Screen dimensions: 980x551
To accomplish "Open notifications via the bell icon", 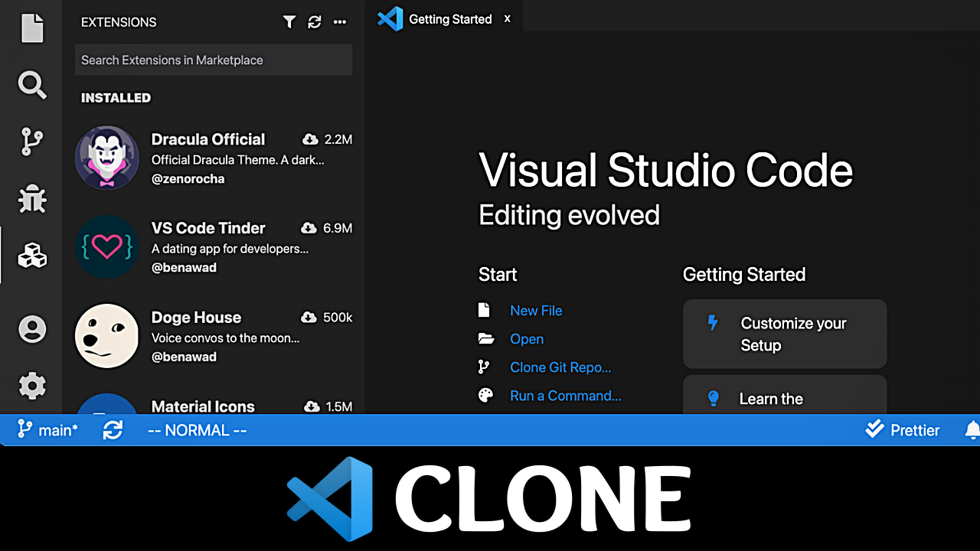I will click(x=972, y=430).
